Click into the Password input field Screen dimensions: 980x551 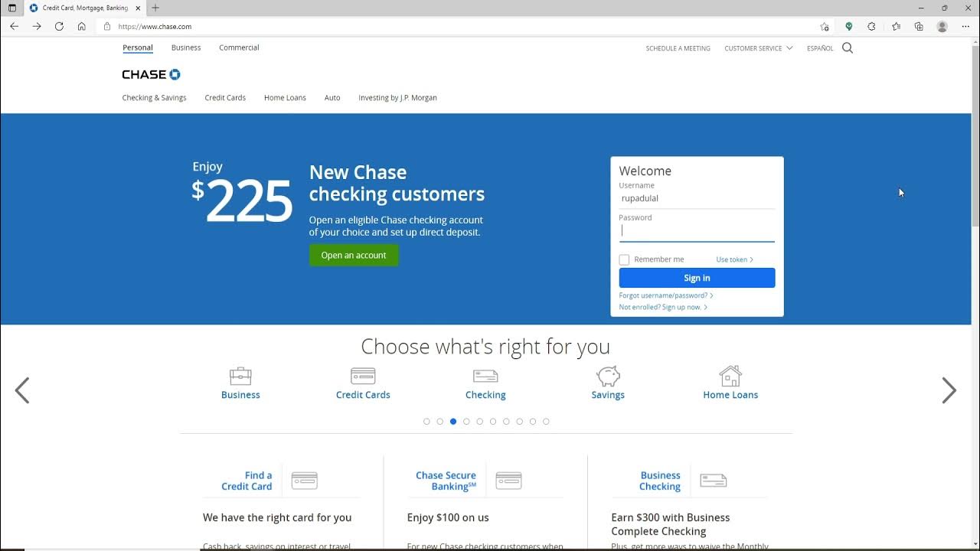tap(697, 230)
